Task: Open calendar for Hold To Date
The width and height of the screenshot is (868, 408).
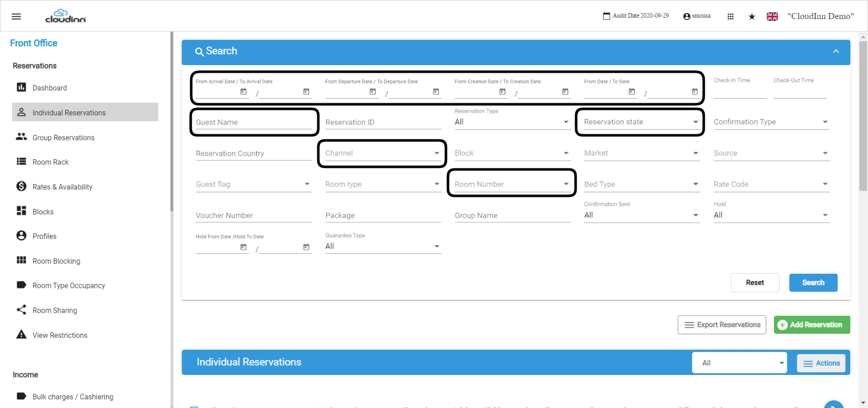Action: [306, 247]
